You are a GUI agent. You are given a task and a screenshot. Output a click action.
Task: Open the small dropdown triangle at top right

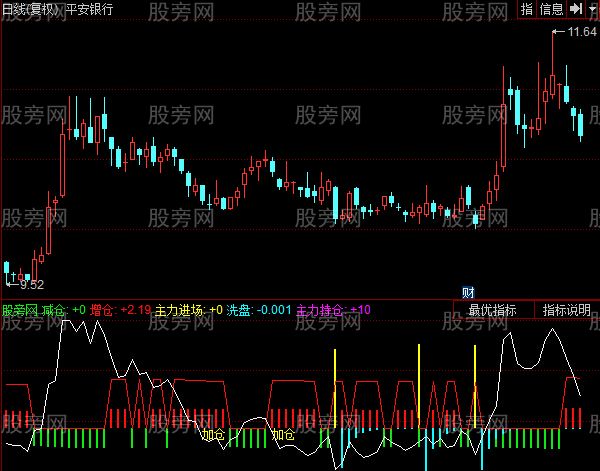tap(592, 9)
